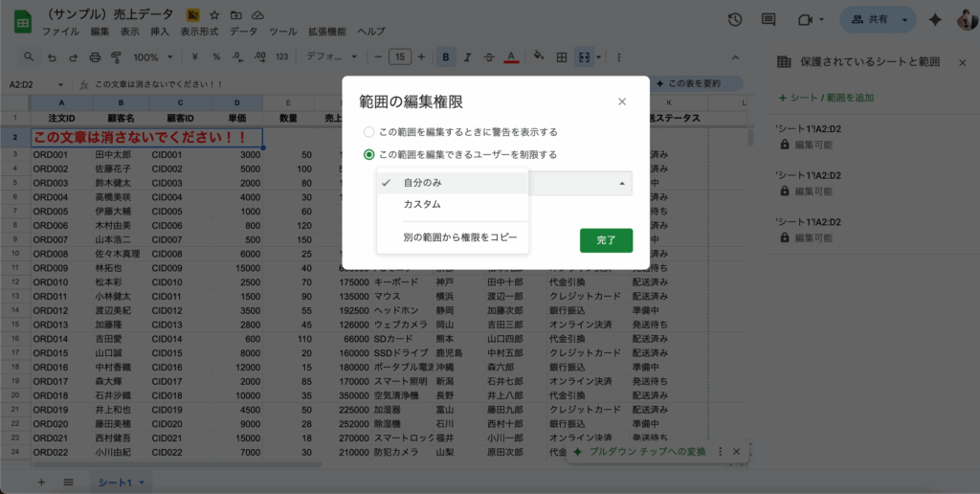
Task: Toggle italic formatting
Action: point(467,56)
